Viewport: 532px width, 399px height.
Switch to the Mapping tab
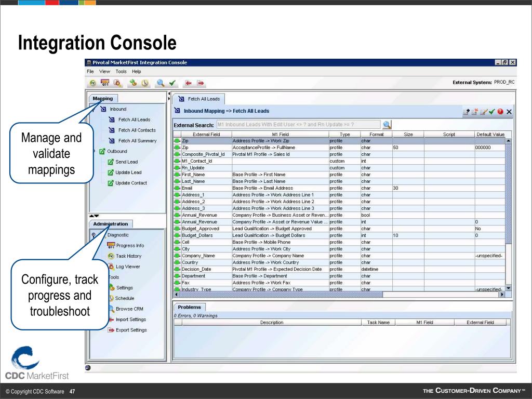103,98
